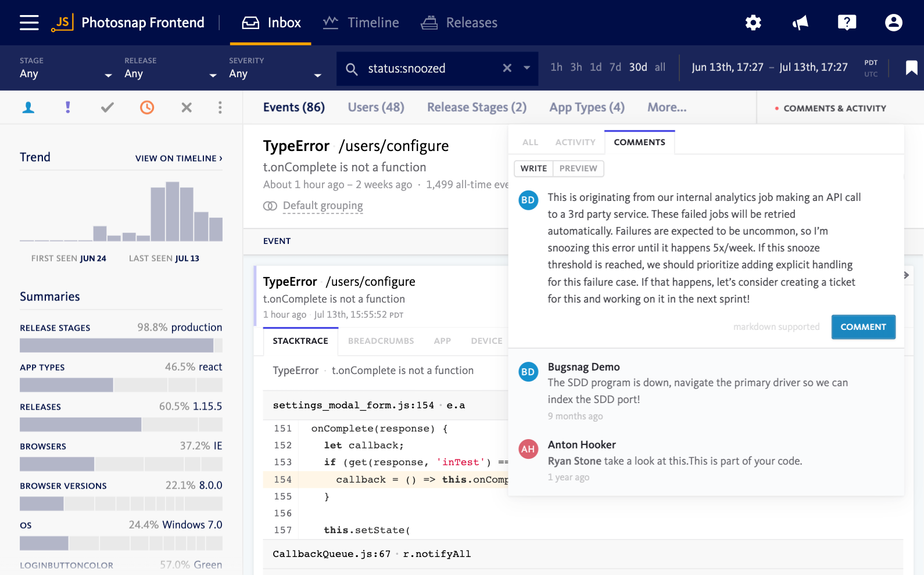Go to the Inbox tab
Viewport: 924px width, 575px height.
(x=271, y=23)
